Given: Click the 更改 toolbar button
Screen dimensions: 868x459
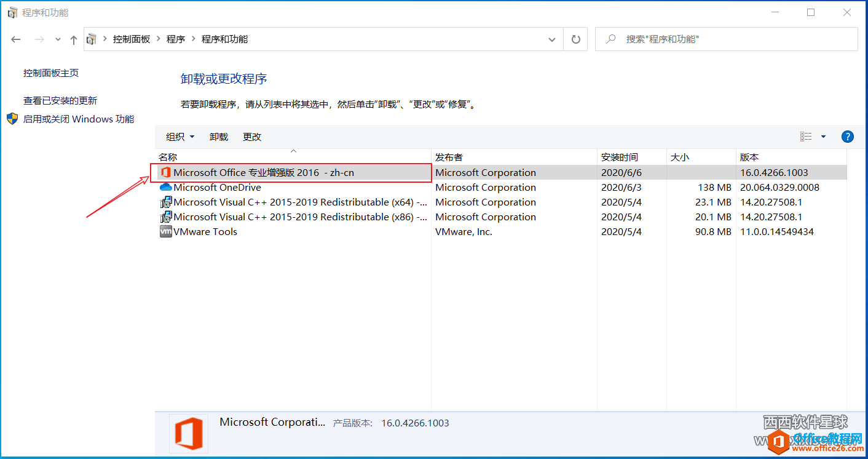Looking at the screenshot, I should 252,137.
